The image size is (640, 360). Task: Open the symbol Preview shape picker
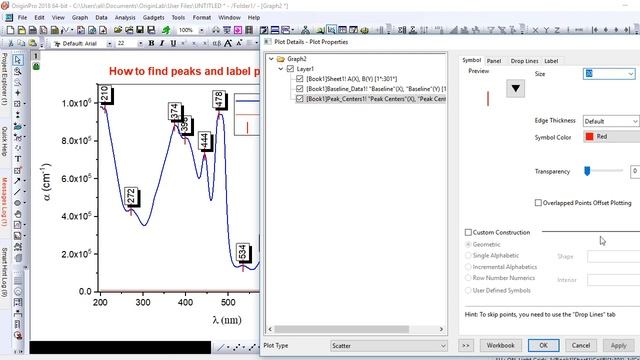click(516, 89)
